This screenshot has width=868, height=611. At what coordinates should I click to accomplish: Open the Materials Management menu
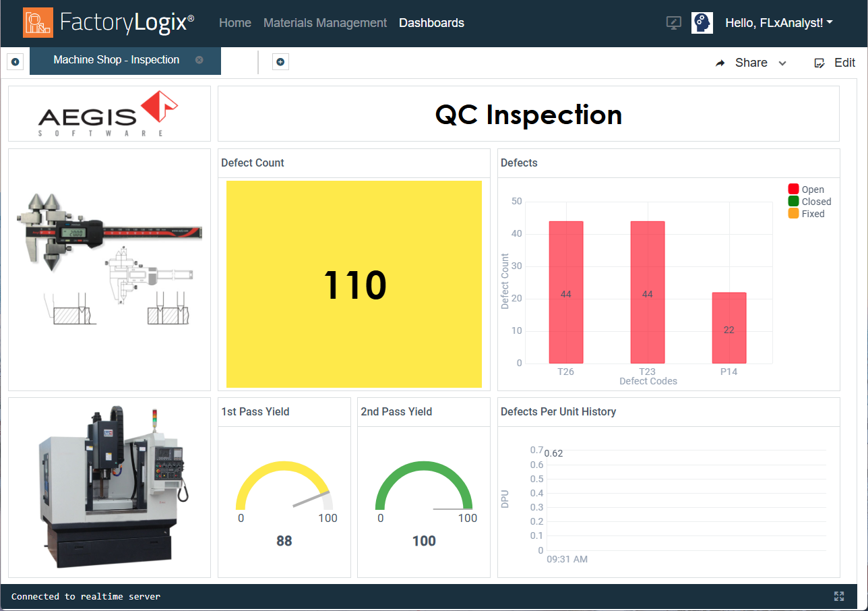(x=325, y=22)
